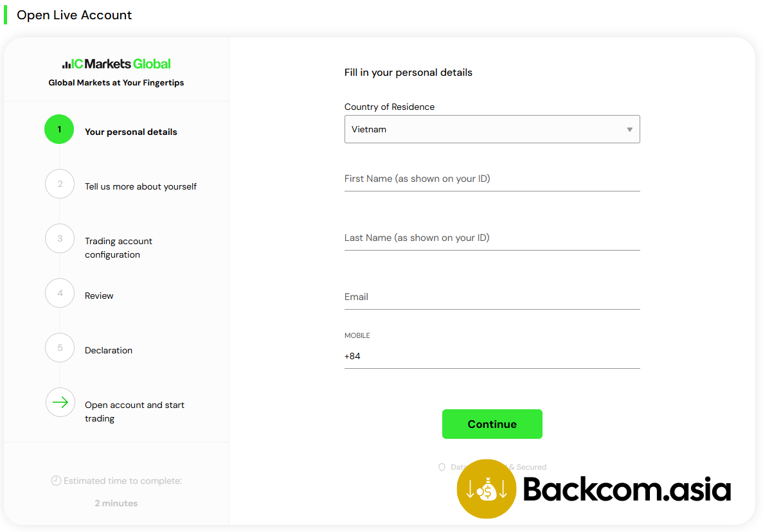
Task: Select the 'Your personal details' step label
Action: click(x=131, y=132)
